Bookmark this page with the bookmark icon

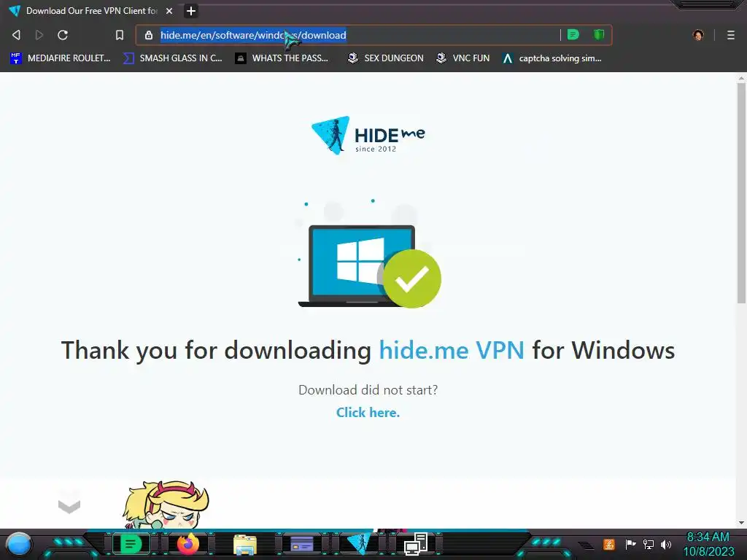120,35
